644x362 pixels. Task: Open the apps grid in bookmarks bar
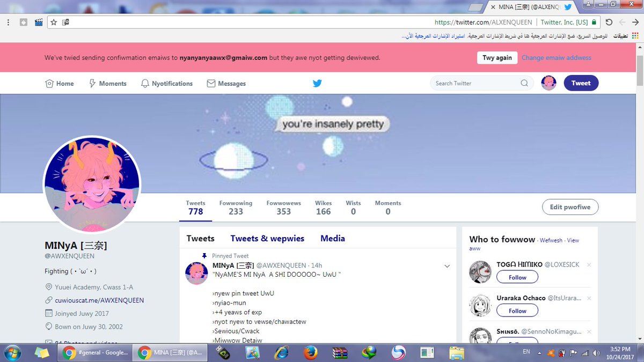[x=634, y=36]
